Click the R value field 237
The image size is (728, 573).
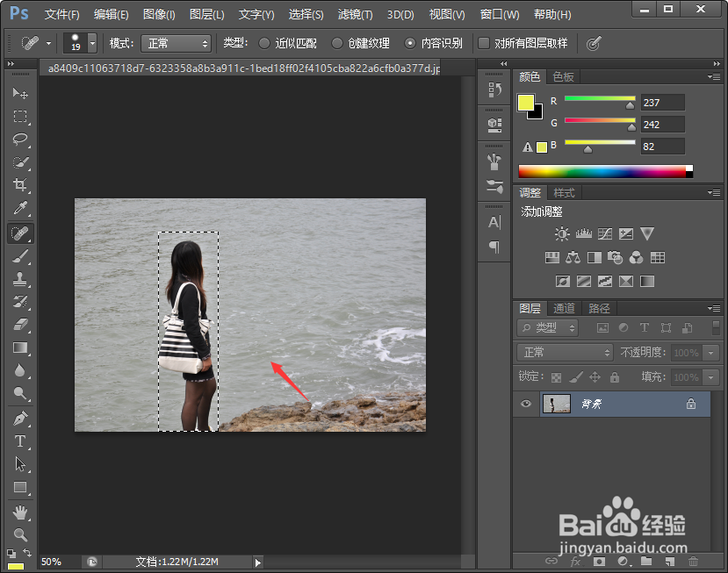[662, 103]
